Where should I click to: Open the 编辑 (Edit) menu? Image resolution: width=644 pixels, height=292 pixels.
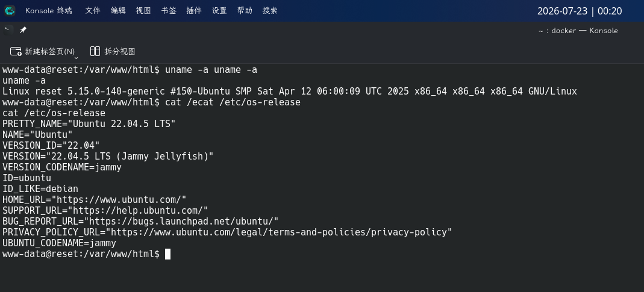pyautogui.click(x=118, y=11)
